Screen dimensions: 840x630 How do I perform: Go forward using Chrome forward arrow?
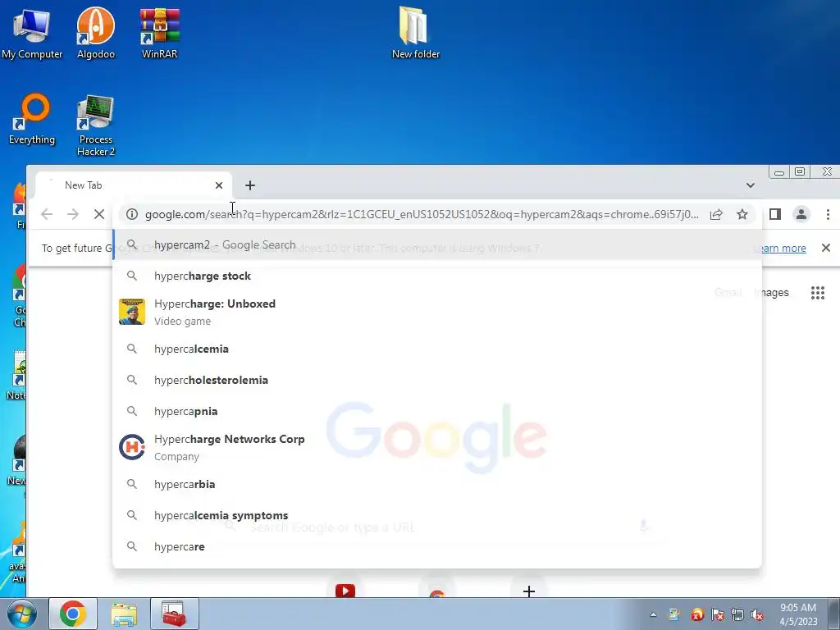(x=73, y=214)
